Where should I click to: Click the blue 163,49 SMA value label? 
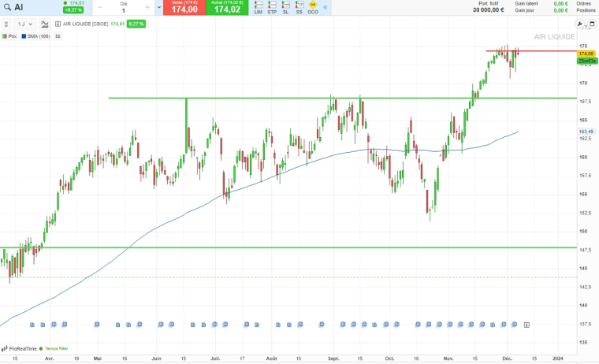coord(586,132)
